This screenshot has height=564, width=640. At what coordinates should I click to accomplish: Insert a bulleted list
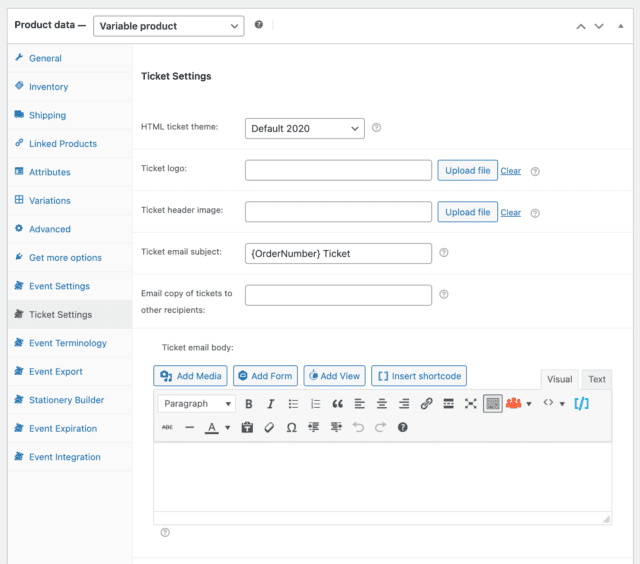[293, 404]
